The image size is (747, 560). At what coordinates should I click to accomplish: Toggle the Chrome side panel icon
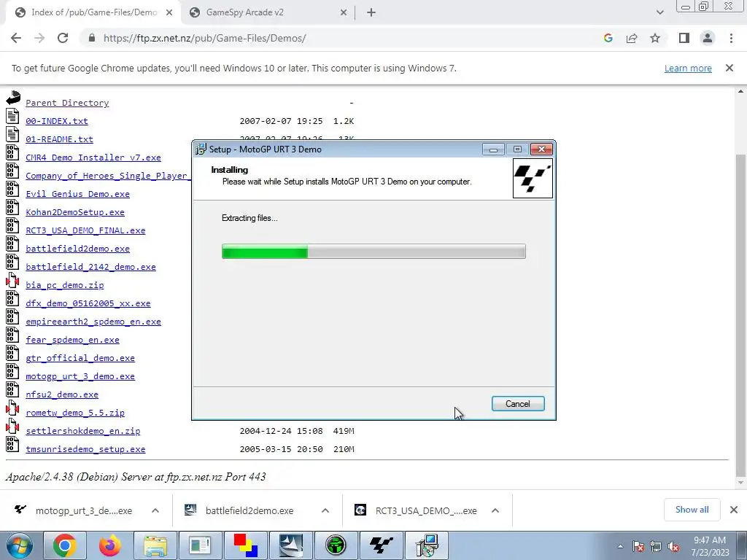[x=684, y=38]
